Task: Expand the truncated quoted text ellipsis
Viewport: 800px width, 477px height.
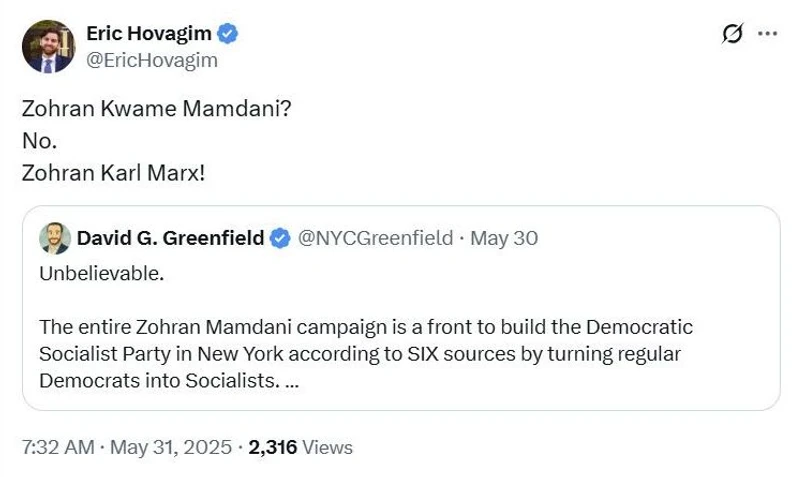Action: click(291, 381)
